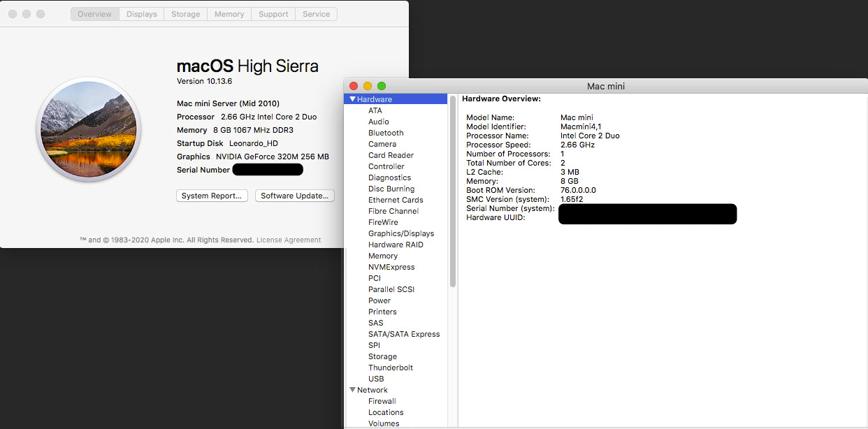
Task: Click the macOS High Sierra logo image
Action: pyautogui.click(x=89, y=129)
